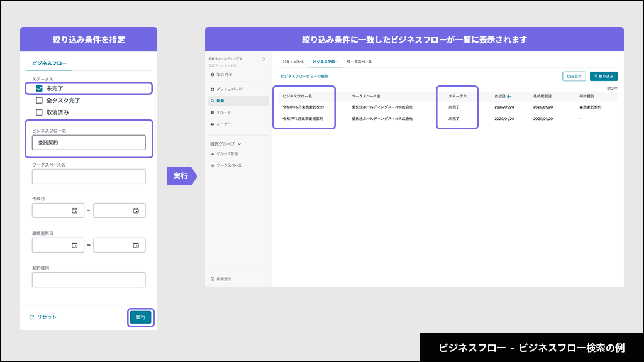
Task: Select the ビジネスフロー tab in filter panel
Action: tap(49, 63)
